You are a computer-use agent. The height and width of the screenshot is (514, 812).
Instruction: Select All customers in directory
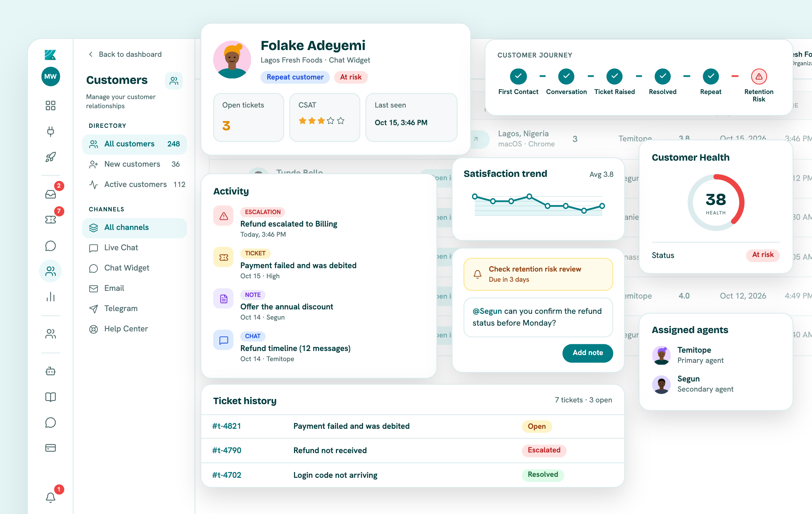tap(135, 144)
